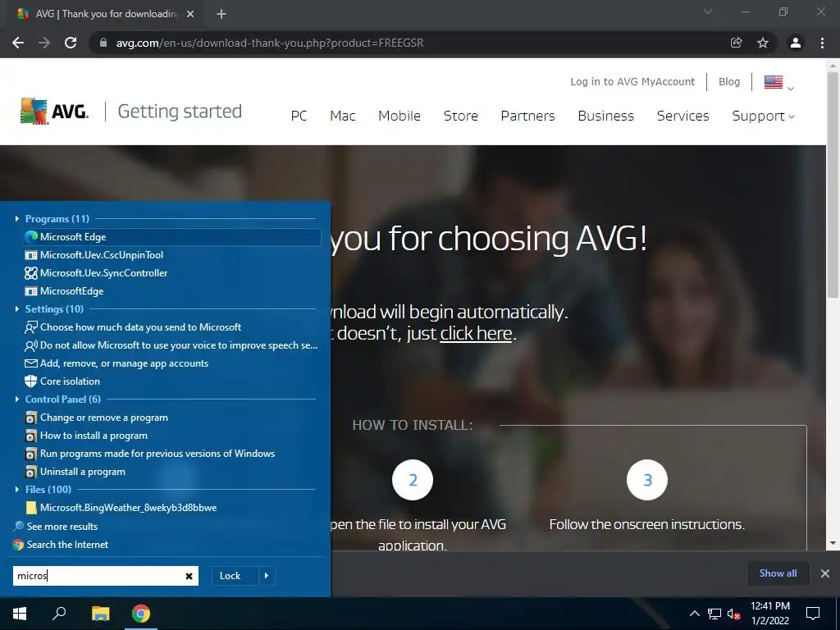Show hidden system tray icons
Viewport: 840px width, 630px height.
point(694,614)
